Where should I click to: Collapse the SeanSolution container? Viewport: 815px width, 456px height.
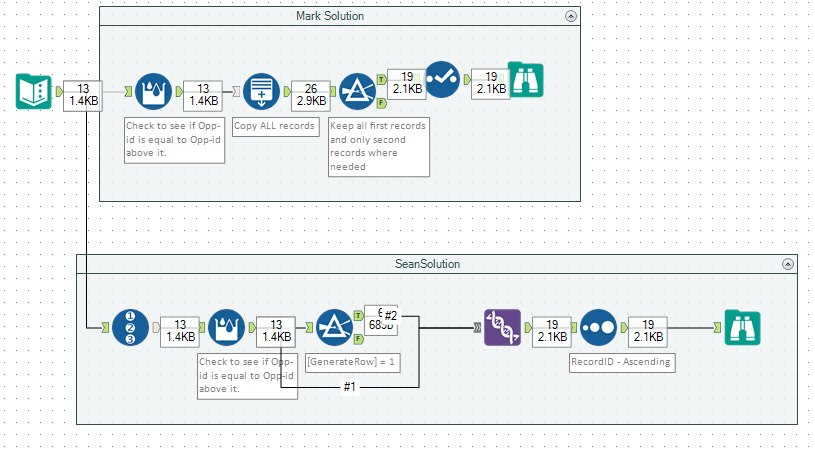(x=788, y=264)
